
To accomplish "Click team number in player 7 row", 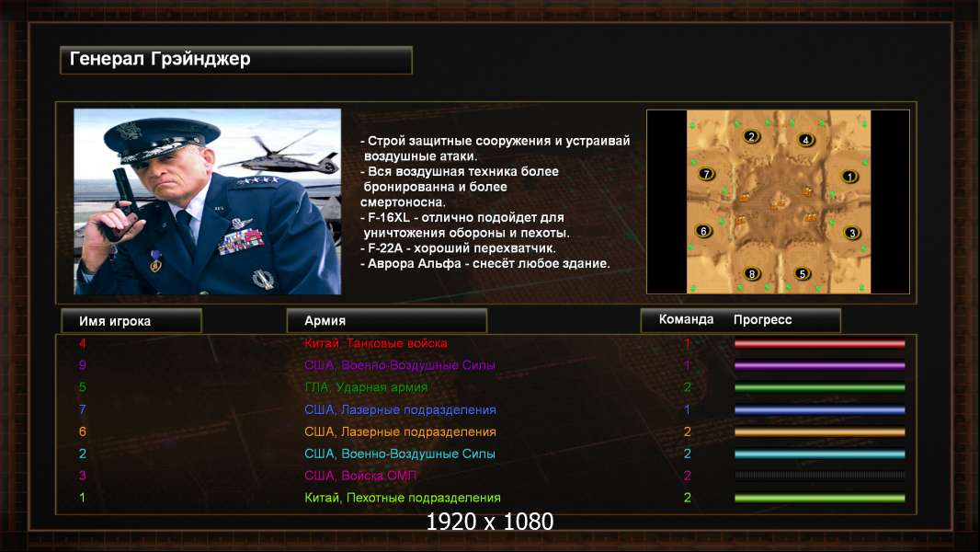I will click(687, 409).
